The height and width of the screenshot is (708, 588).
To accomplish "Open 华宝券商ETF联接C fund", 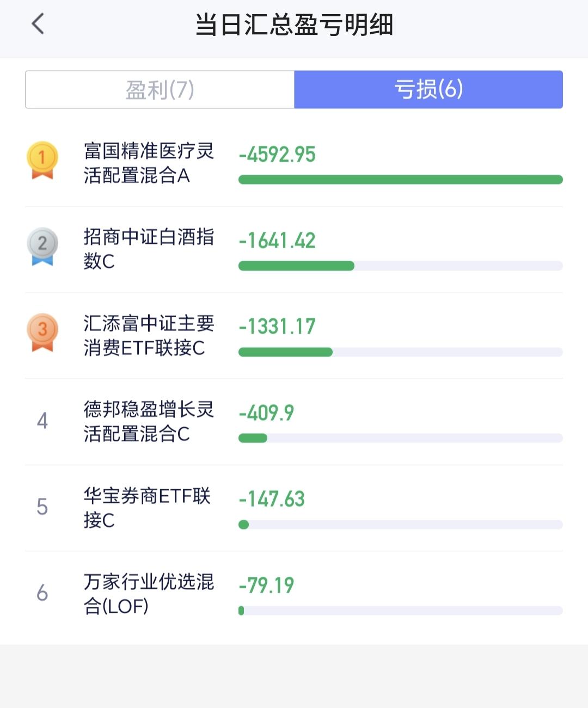I will (147, 508).
